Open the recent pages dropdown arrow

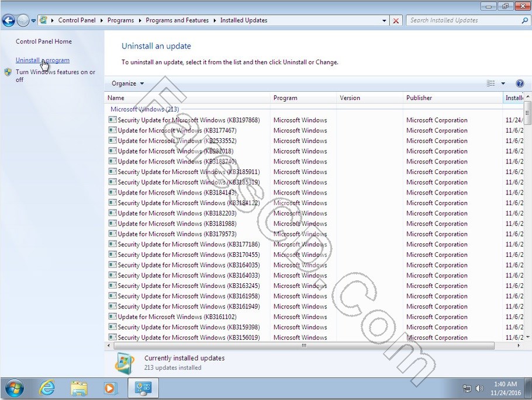(33, 20)
